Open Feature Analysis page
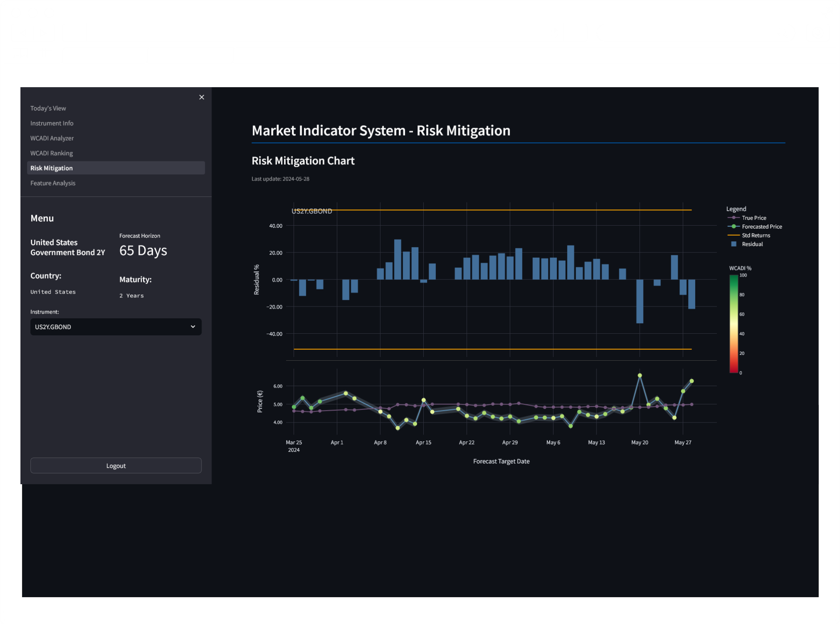 pos(53,183)
